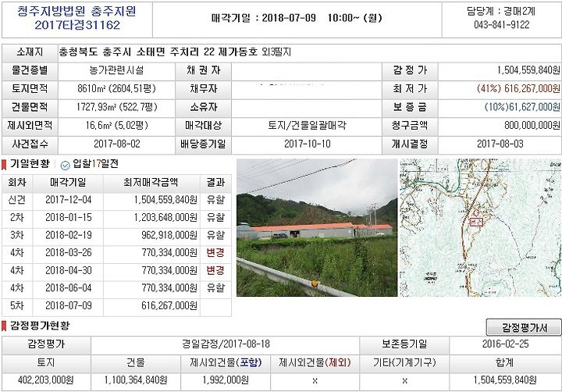562x392 pixels.
Task: Click the red marker icon beside 기일현황
Action: pos(5,165)
